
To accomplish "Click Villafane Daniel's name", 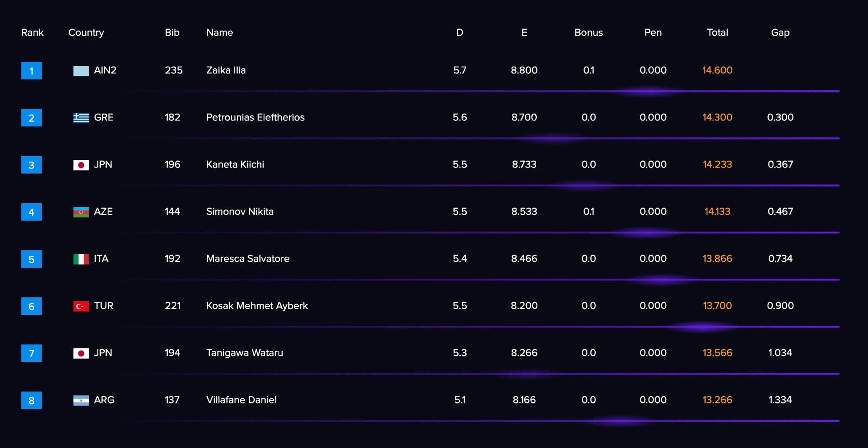I will coord(241,400).
